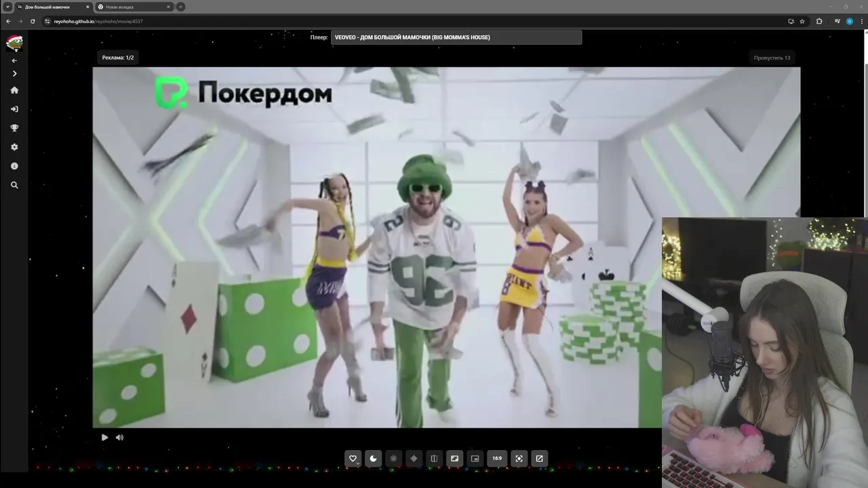Click the focus fullscreen frame icon
Image resolution: width=868 pixels, height=488 pixels.
coord(519,459)
